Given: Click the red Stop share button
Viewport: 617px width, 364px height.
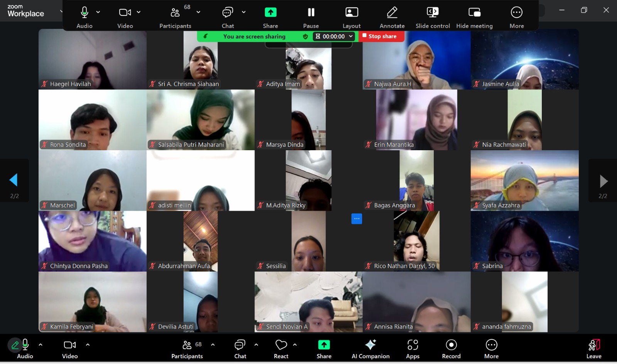Looking at the screenshot, I should 379,36.
